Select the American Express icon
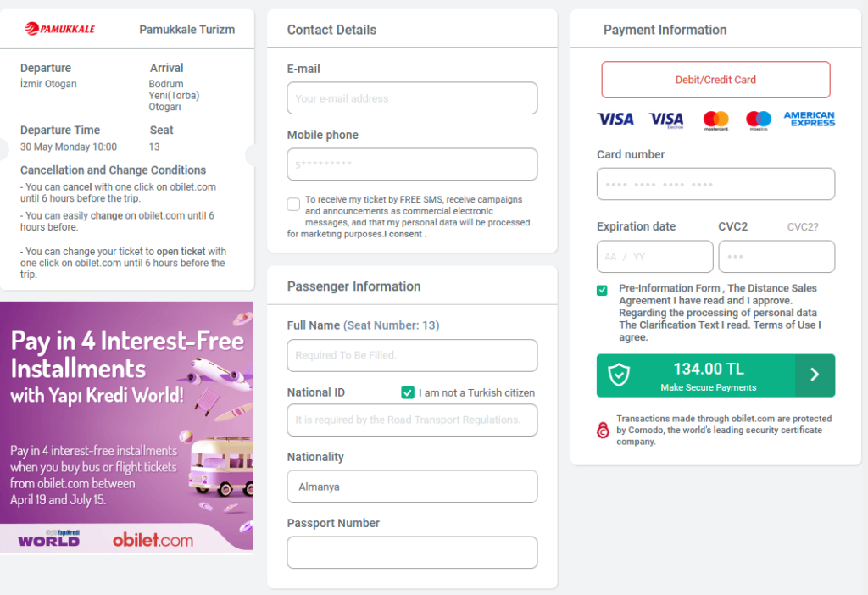This screenshot has width=868, height=595. click(810, 120)
